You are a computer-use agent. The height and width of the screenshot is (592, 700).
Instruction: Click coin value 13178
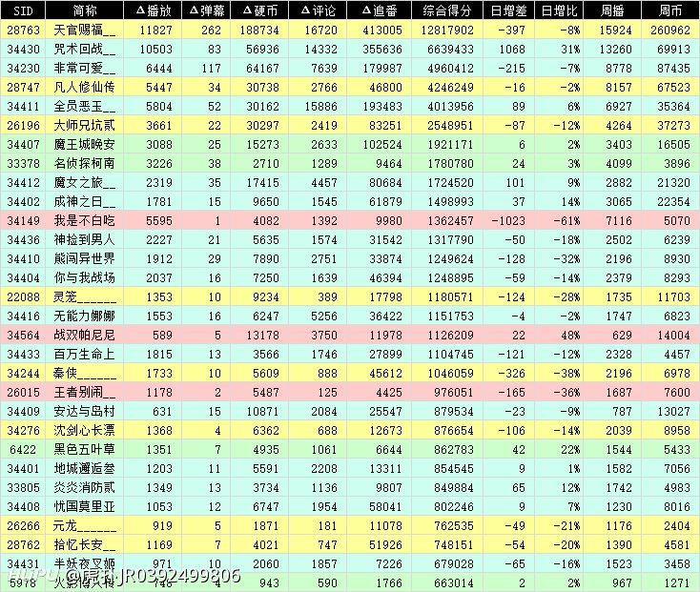(263, 336)
